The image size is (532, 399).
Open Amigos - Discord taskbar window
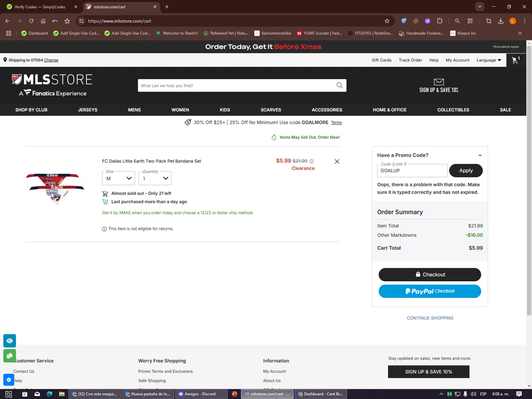(x=201, y=394)
